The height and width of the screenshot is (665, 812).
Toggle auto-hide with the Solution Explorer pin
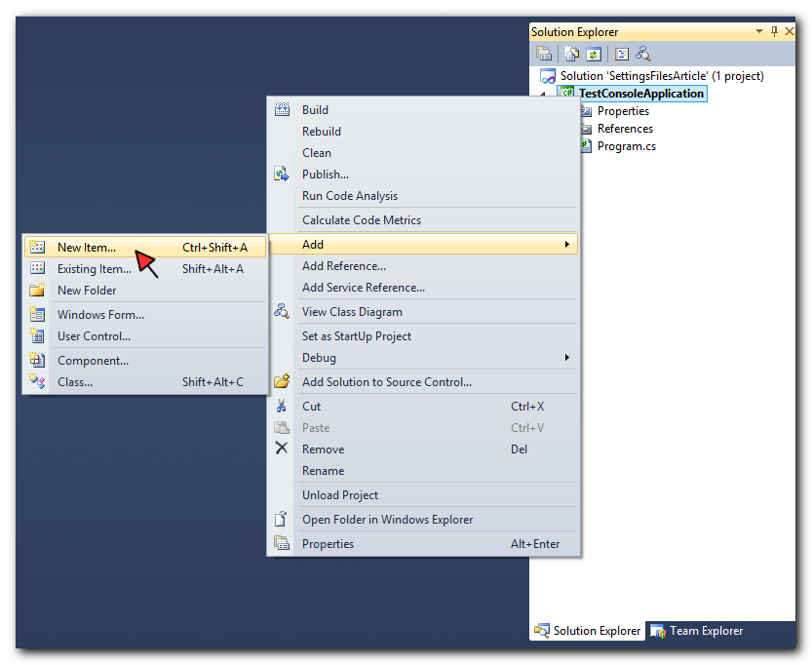pyautogui.click(x=775, y=30)
